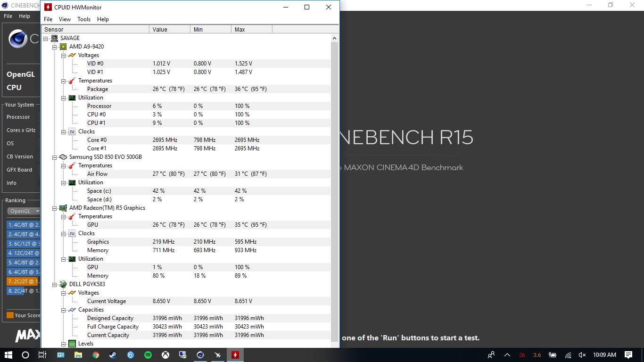
Task: Switch to Cinebench via its taskbar icon
Action: coord(200,355)
